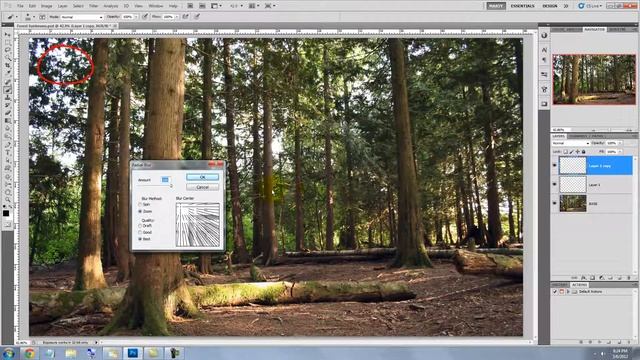Launch Mini Bridge from the application bar
The image size is (640, 360).
202,6
